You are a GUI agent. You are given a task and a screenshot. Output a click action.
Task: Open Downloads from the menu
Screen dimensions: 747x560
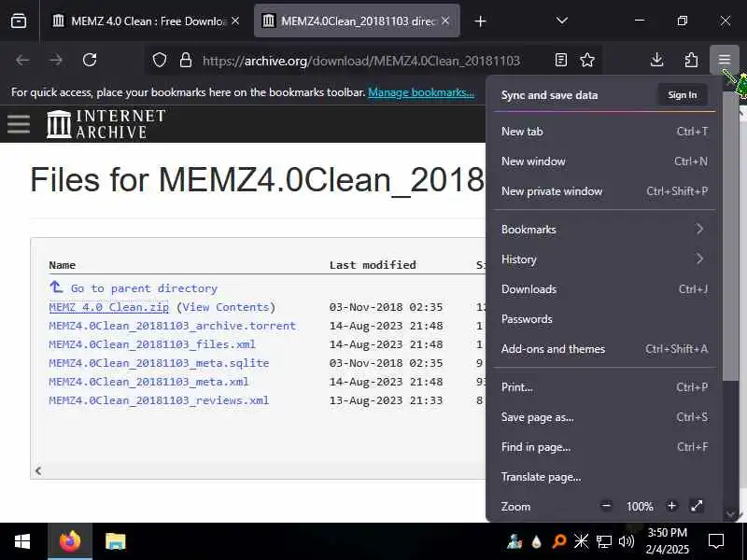[604, 289]
